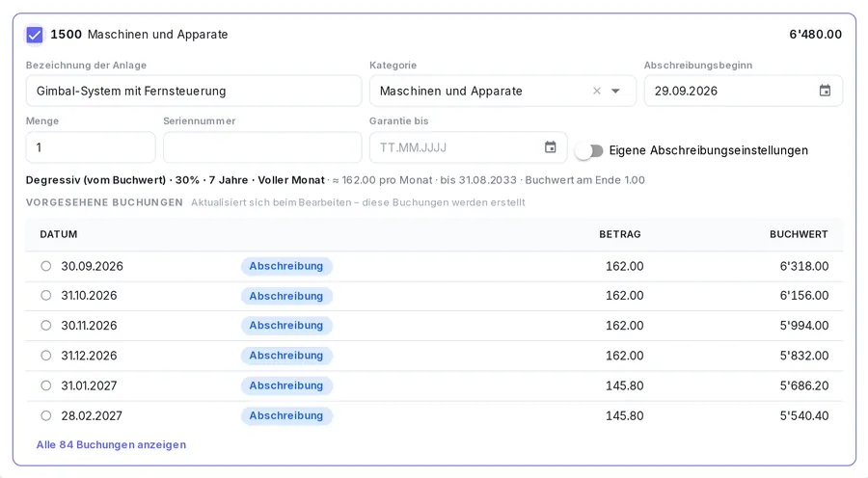868x478 pixels.
Task: Select the radio button for 31.12.2026
Action: [46, 356]
